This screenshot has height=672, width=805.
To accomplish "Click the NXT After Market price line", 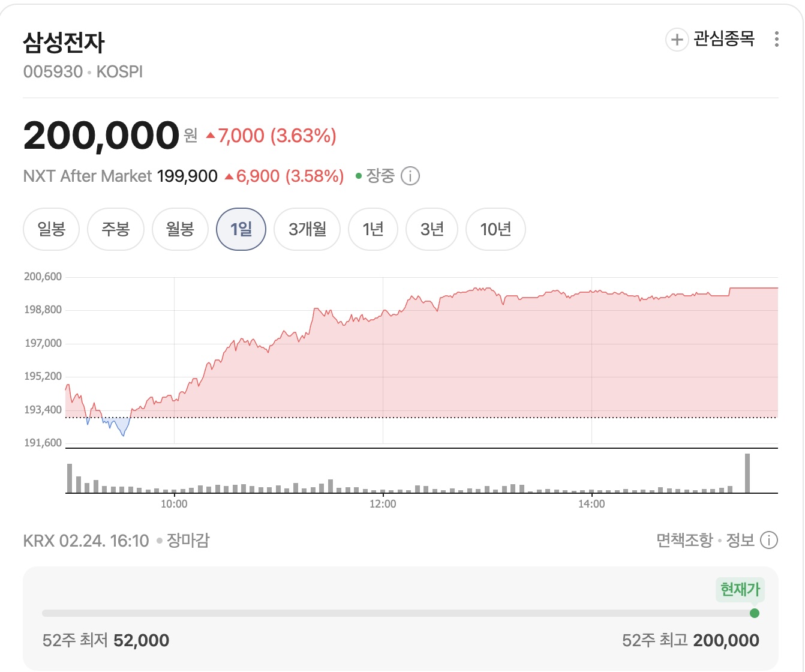I will 183,176.
